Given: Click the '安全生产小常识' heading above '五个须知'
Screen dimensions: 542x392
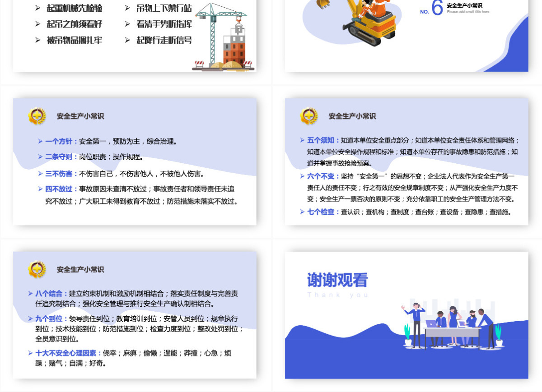Looking at the screenshot, I should [x=352, y=116].
